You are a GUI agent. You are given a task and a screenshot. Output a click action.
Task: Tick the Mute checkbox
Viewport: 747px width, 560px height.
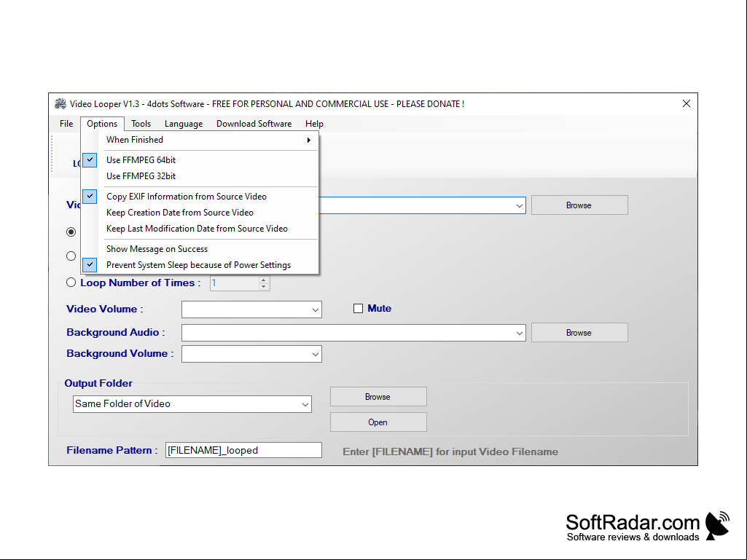tap(358, 309)
